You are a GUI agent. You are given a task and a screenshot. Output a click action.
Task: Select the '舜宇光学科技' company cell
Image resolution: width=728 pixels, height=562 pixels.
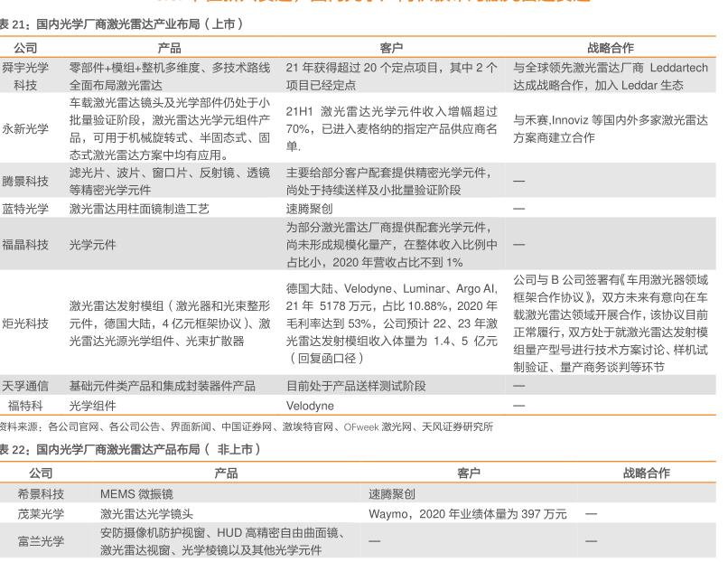point(25,76)
